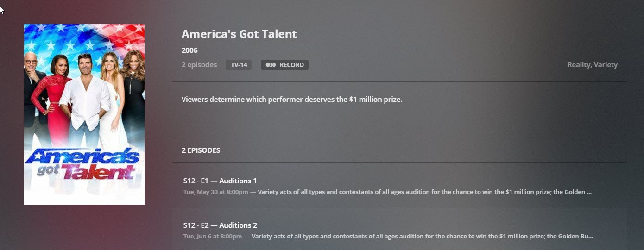644x250 pixels.
Task: Click the Tue, May 30 at 8:00pm airdate
Action: coord(215,192)
